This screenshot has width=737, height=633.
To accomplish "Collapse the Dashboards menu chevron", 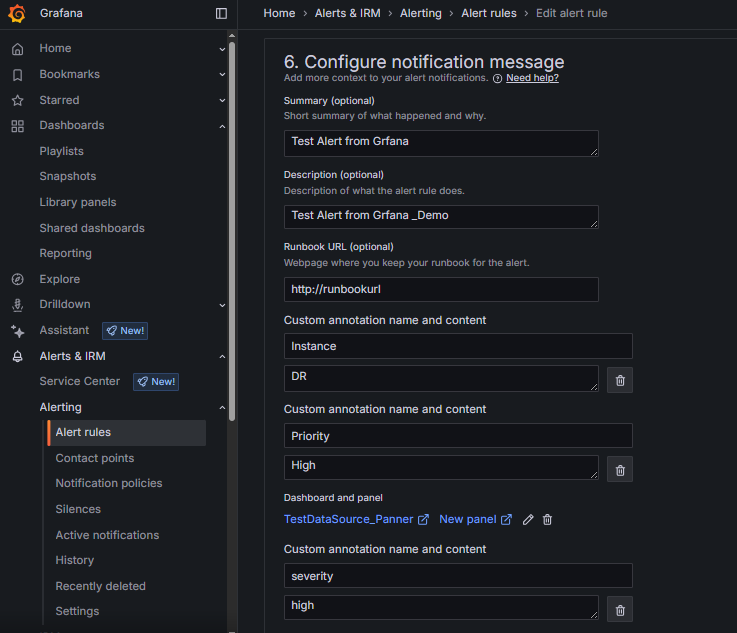I will tap(222, 126).
